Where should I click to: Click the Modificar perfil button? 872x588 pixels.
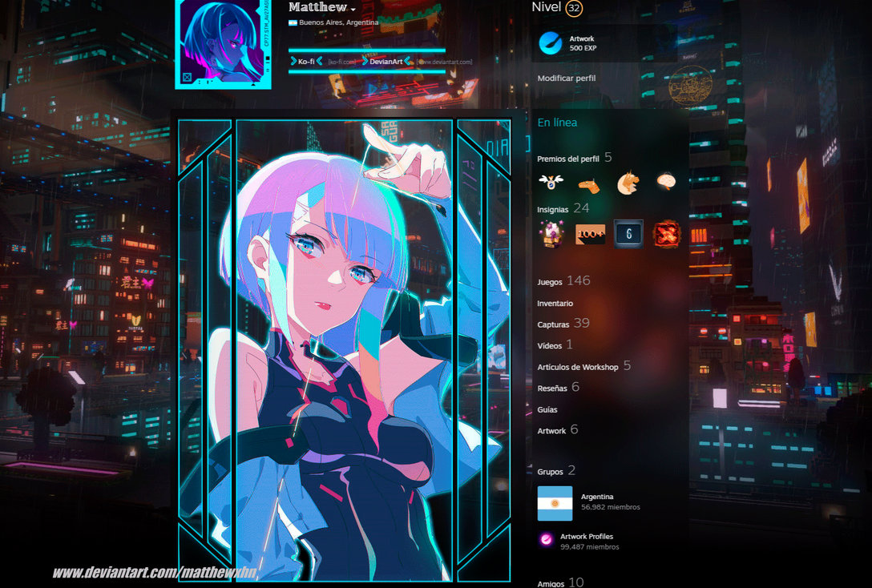566,78
